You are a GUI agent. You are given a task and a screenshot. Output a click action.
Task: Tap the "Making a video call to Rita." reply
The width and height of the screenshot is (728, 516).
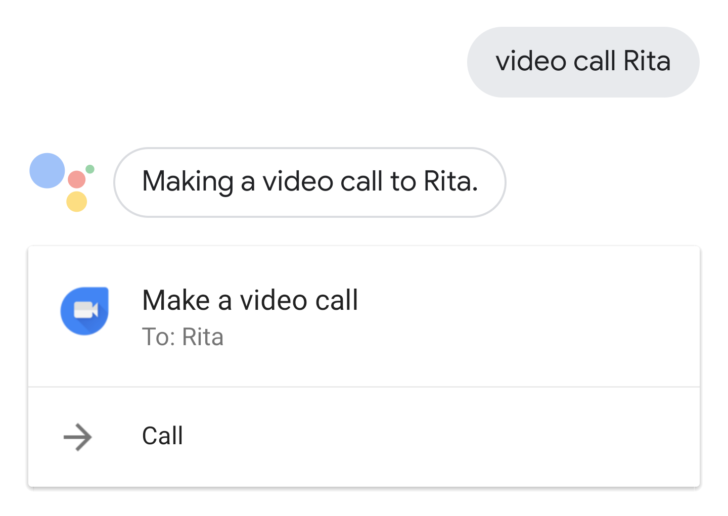point(310,182)
